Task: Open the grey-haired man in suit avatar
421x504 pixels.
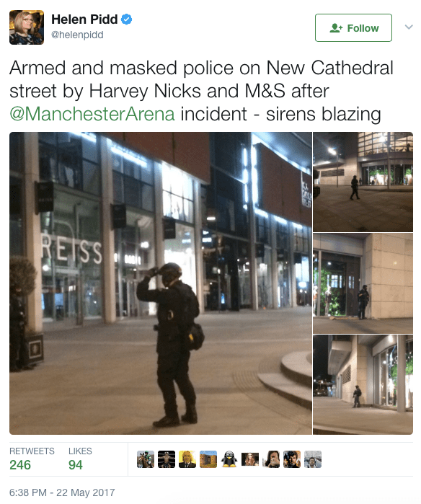Action: click(187, 459)
